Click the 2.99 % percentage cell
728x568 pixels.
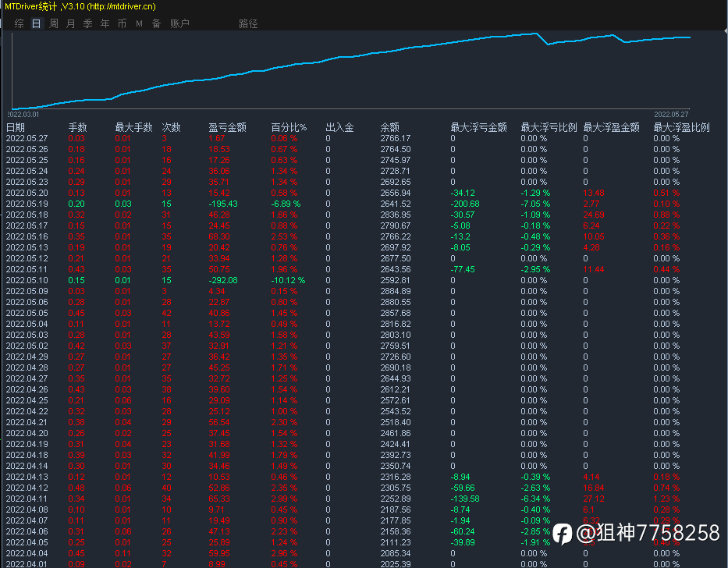click(284, 499)
